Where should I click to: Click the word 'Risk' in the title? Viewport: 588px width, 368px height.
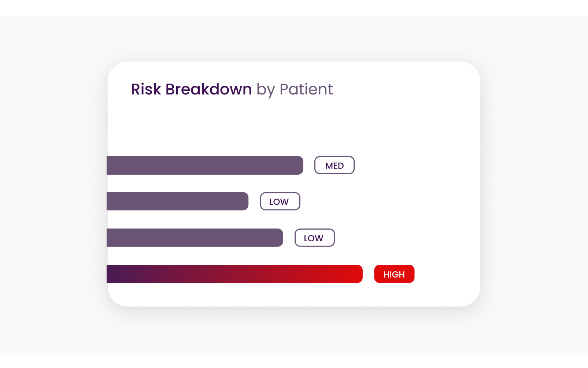click(146, 89)
